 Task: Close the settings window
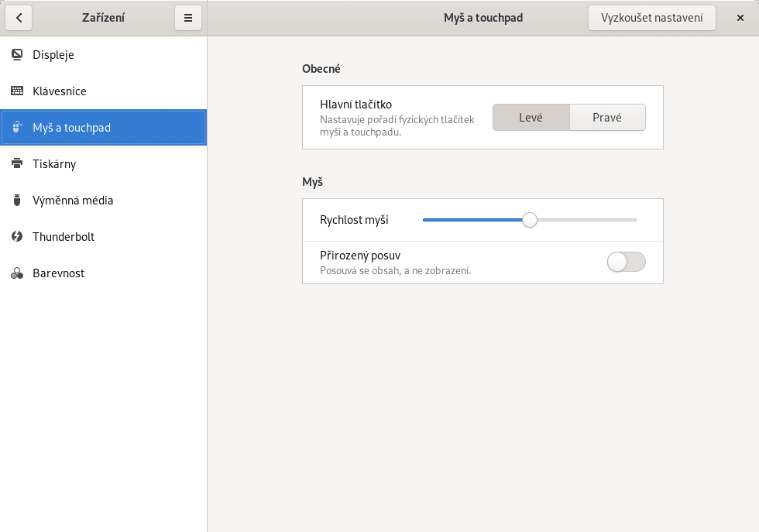click(x=740, y=18)
